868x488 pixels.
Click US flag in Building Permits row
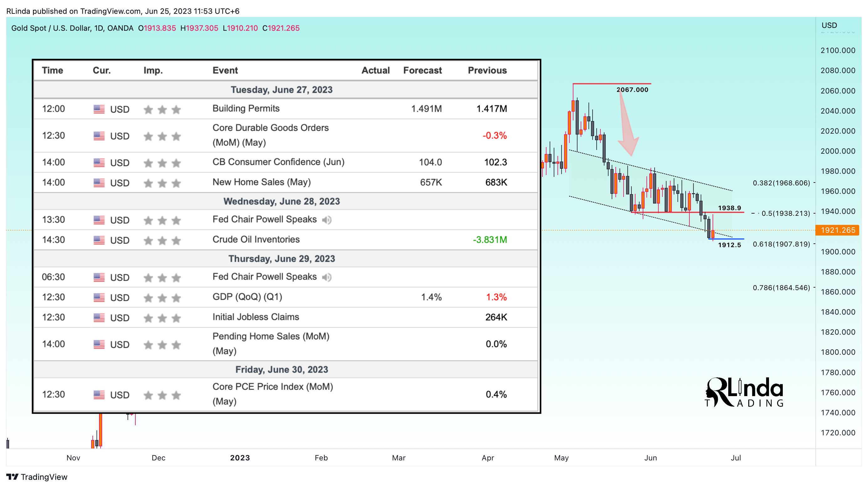[99, 109]
